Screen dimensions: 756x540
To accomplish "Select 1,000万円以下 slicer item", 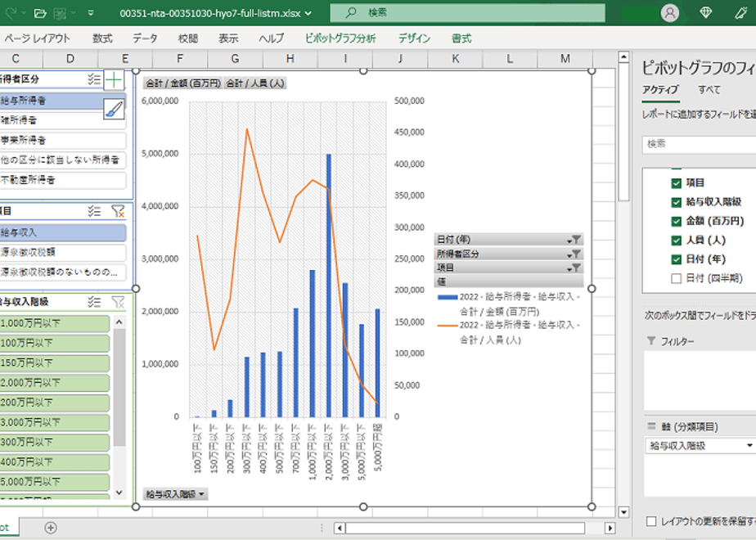I will 55,323.
